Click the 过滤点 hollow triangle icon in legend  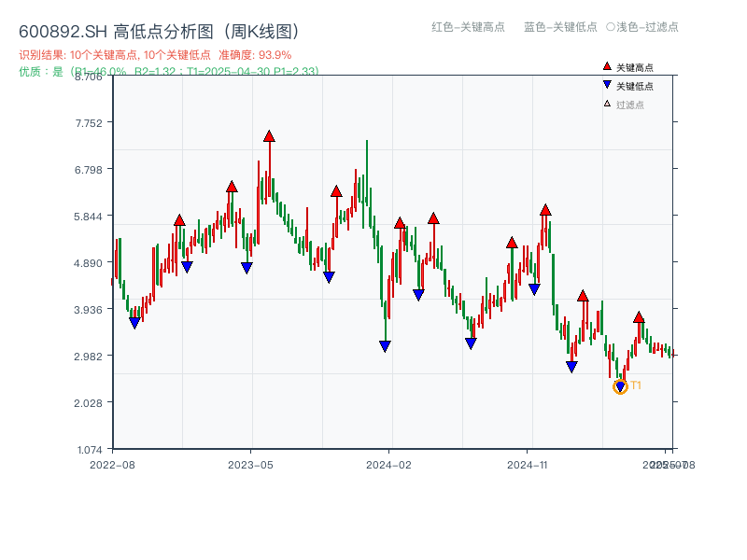pyautogui.click(x=607, y=103)
